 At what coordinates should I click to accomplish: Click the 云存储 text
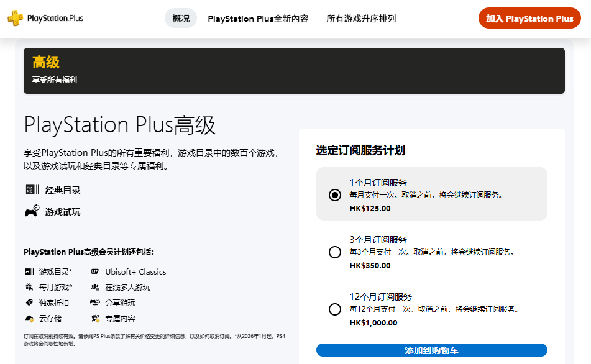pos(50,319)
